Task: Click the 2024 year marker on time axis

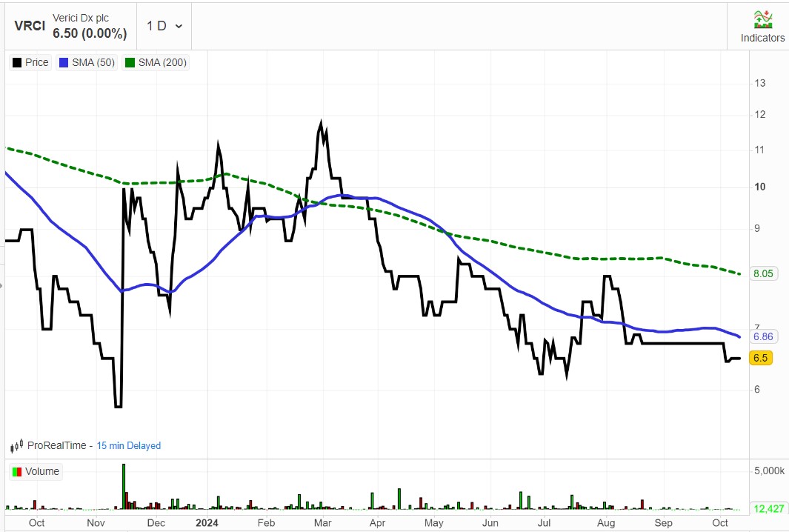Action: tap(207, 523)
